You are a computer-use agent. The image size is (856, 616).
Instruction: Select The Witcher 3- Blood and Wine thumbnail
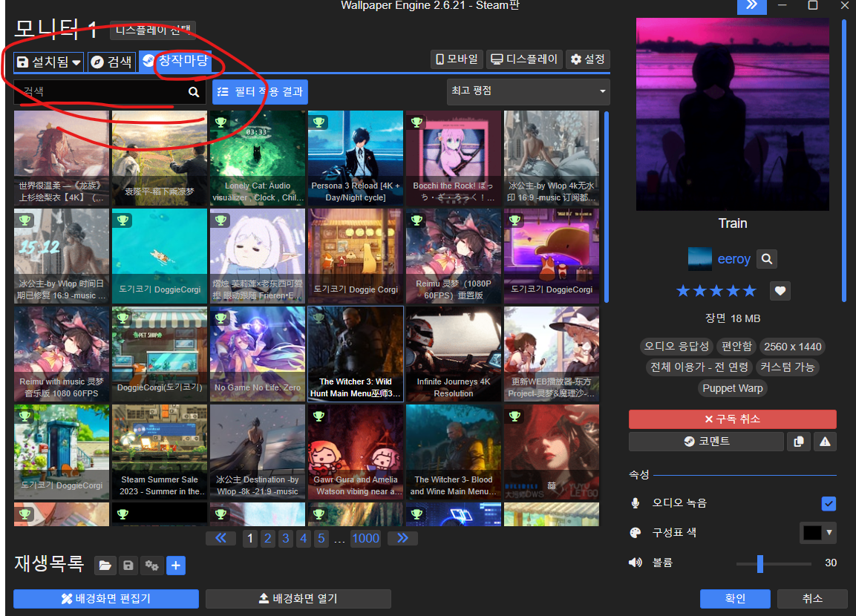453,452
